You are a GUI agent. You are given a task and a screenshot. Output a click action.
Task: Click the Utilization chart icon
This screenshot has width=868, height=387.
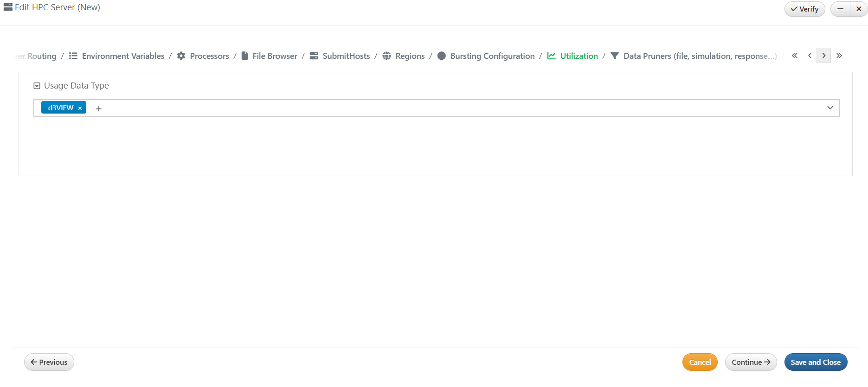pos(552,56)
